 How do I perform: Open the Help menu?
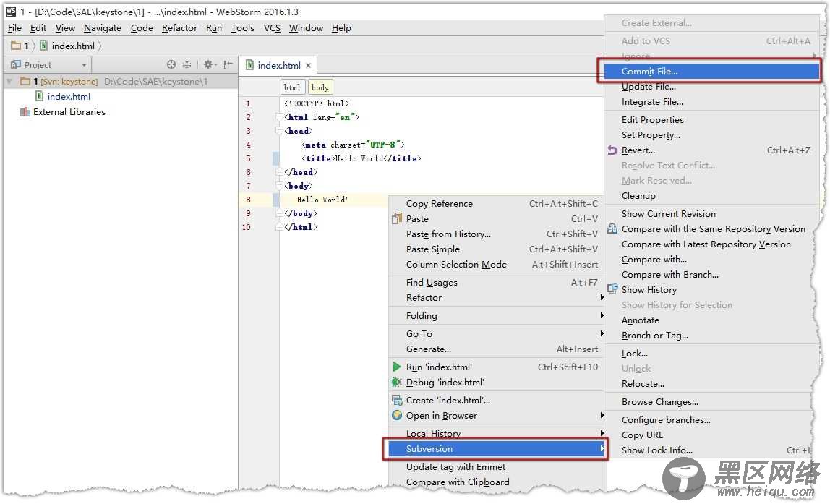341,28
